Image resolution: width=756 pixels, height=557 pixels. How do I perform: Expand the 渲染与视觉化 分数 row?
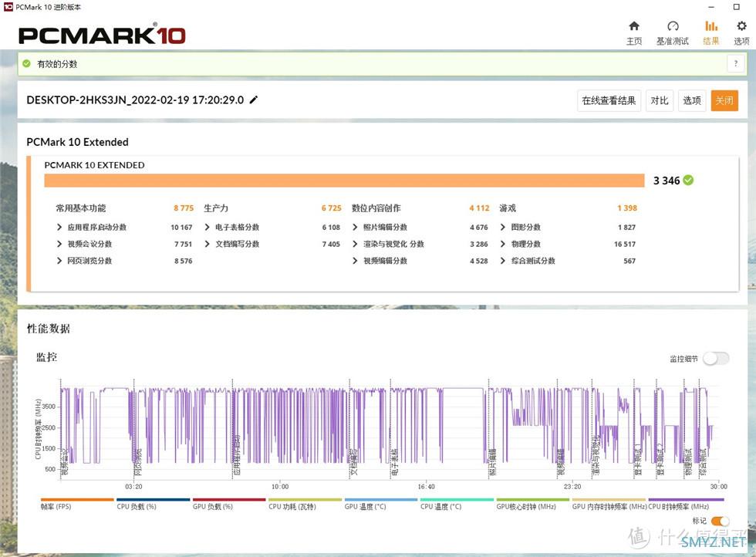[355, 244]
